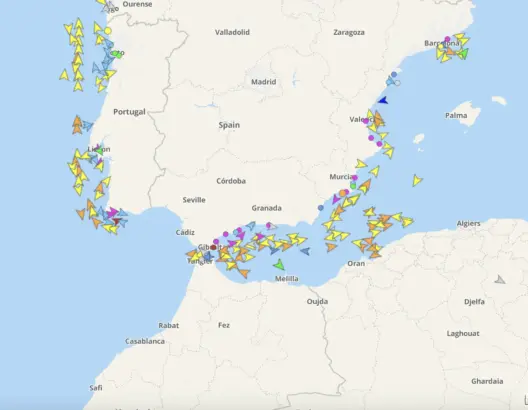Screen dimensions: 528x410
Task: Select the isolated yellow arrow farthest west of Porto
Action: [64, 75]
